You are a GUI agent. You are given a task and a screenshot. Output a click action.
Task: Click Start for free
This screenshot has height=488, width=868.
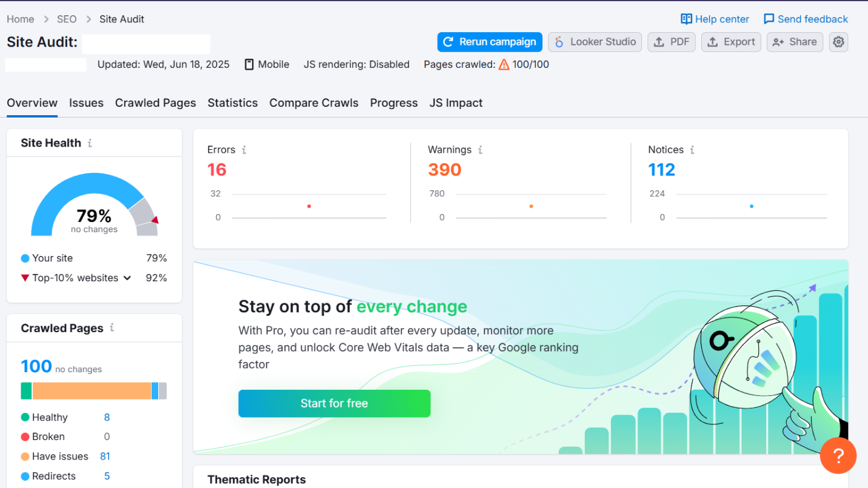[x=334, y=403]
